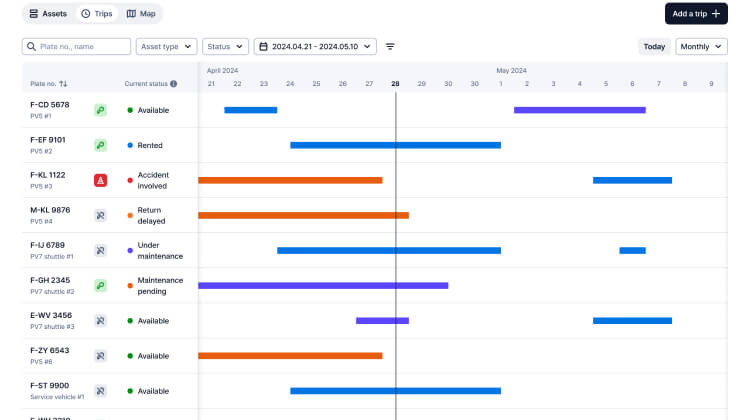This screenshot has height=420, width=750.
Task: Open the date range picker
Action: point(315,47)
